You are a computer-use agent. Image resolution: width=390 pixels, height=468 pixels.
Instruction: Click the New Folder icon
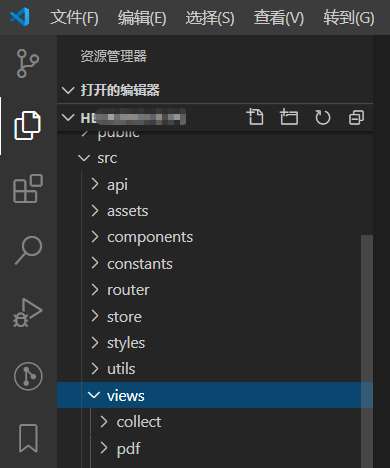tap(289, 117)
